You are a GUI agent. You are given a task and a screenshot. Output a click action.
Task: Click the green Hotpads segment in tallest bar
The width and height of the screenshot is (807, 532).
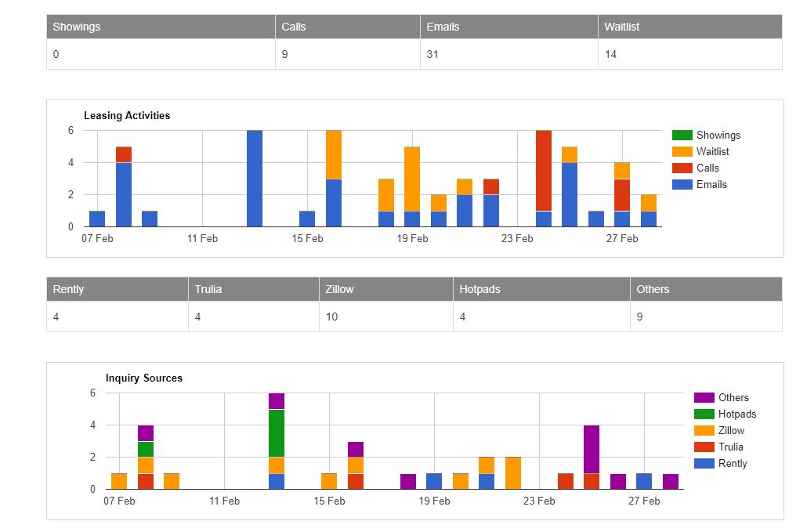277,432
